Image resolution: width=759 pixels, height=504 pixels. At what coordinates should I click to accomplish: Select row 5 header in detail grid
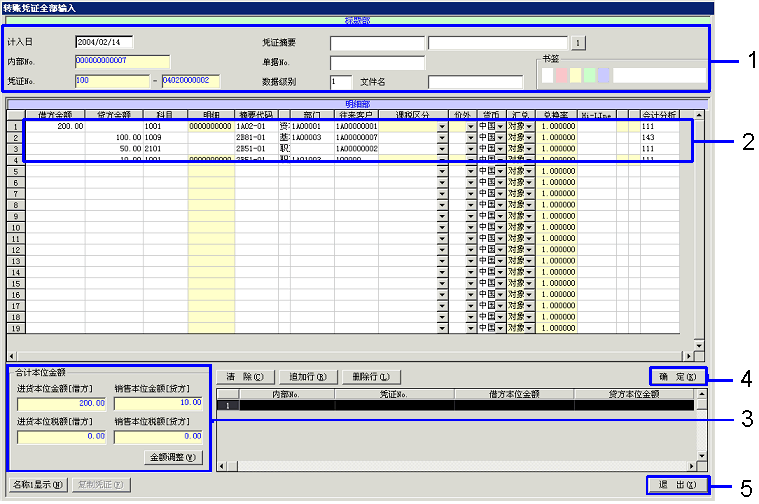(x=15, y=171)
